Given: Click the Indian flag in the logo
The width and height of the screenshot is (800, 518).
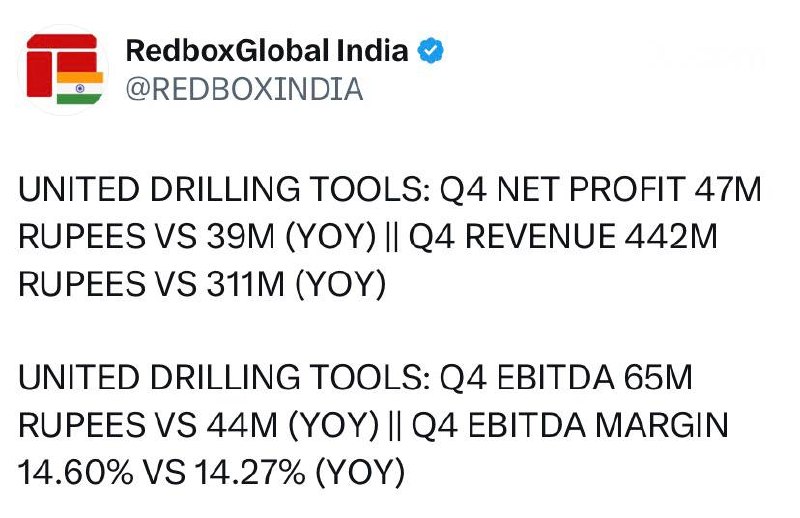Looking at the screenshot, I should pyautogui.click(x=80, y=88).
